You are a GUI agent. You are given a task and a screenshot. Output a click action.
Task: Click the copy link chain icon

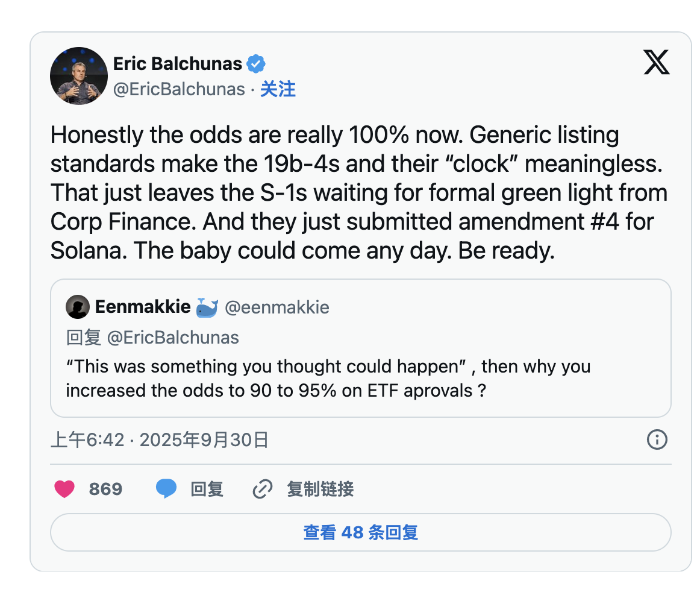click(x=262, y=489)
